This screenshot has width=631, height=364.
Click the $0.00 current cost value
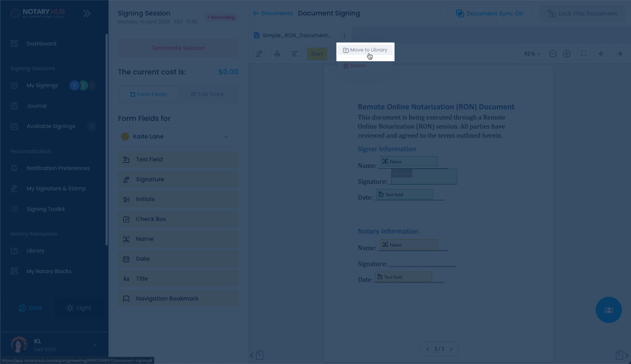pyautogui.click(x=228, y=72)
